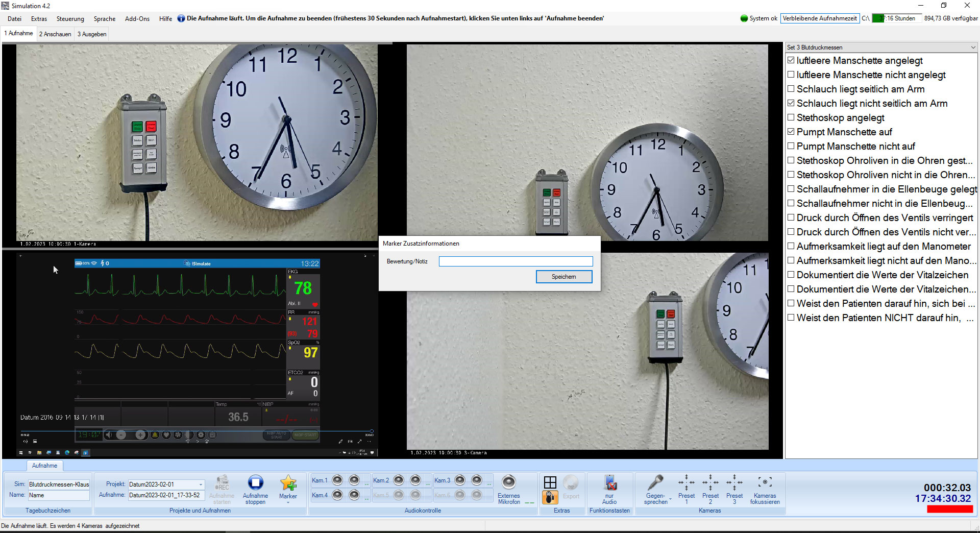Click the blue info icon in the menu bar

pyautogui.click(x=181, y=18)
